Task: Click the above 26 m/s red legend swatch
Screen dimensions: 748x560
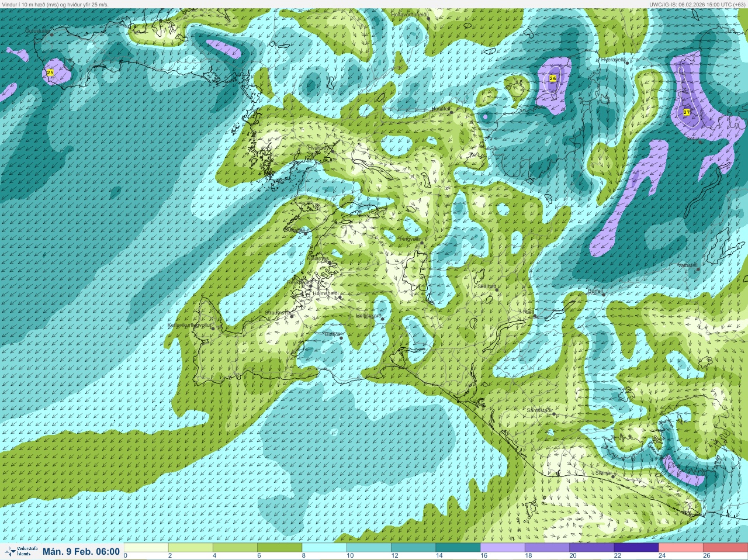Action: 725,548
